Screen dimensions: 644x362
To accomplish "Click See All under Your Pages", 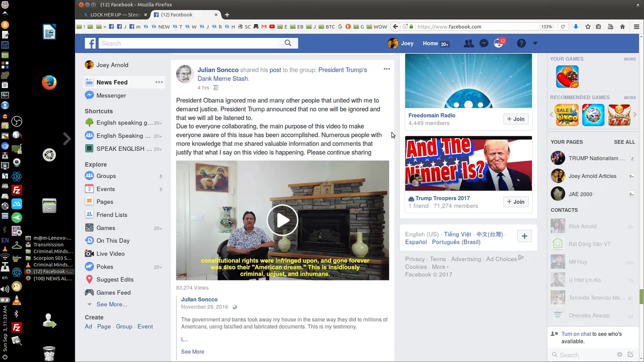I will coord(624,142).
